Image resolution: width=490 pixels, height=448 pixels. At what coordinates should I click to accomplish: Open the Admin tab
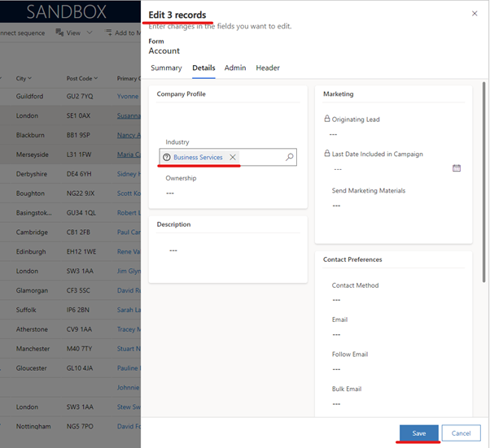click(x=235, y=68)
